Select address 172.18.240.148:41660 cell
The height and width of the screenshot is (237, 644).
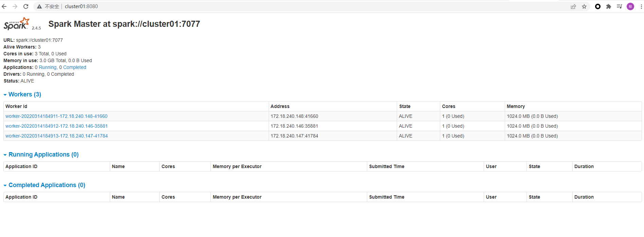coord(333,116)
